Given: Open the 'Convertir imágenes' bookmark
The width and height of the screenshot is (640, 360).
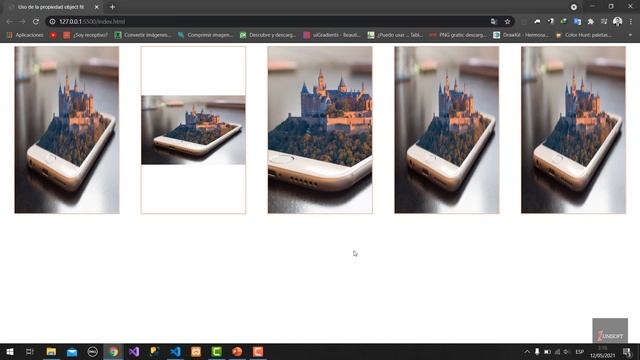Looking at the screenshot, I should click(142, 35).
